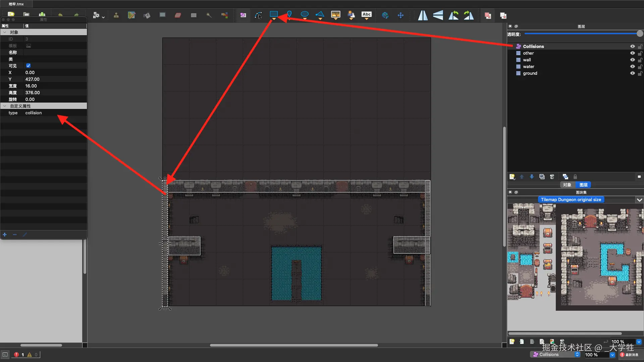This screenshot has width=644, height=362.
Task: Select the Insert Text (Abc) tool
Action: click(x=367, y=14)
